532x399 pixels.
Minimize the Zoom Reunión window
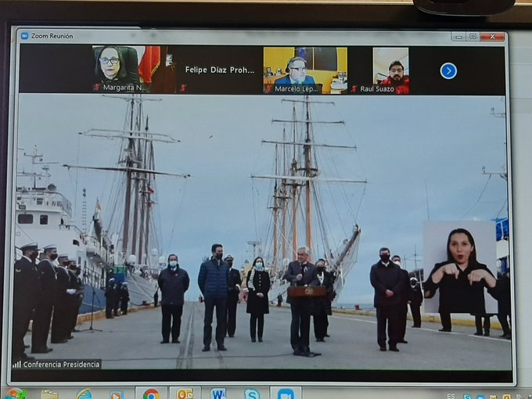pyautogui.click(x=458, y=36)
